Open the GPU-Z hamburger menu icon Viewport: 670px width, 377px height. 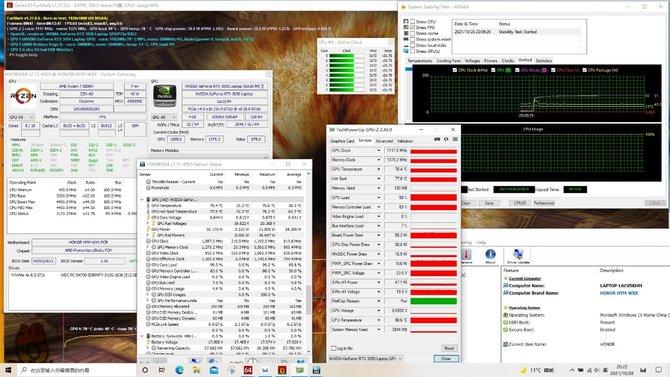(455, 139)
